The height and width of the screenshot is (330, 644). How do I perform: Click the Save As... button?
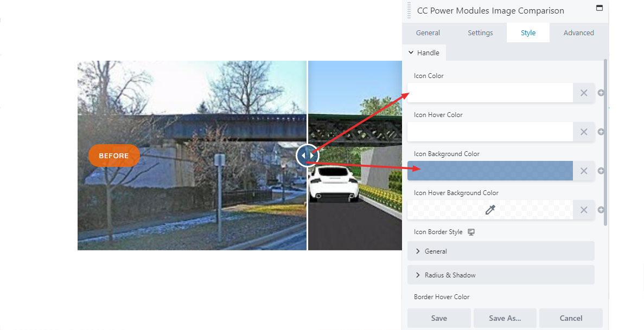click(x=505, y=318)
